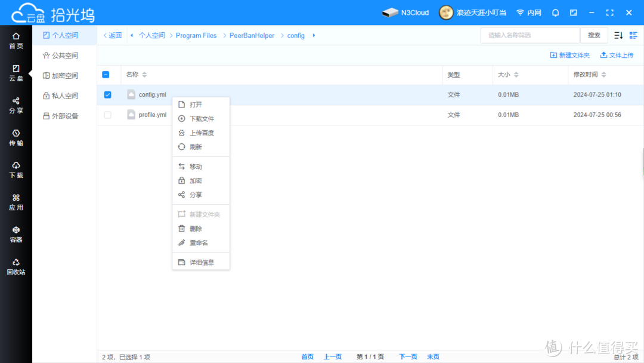Click the 新建文件夹 button
The height and width of the screenshot is (363, 644).
[x=569, y=55]
